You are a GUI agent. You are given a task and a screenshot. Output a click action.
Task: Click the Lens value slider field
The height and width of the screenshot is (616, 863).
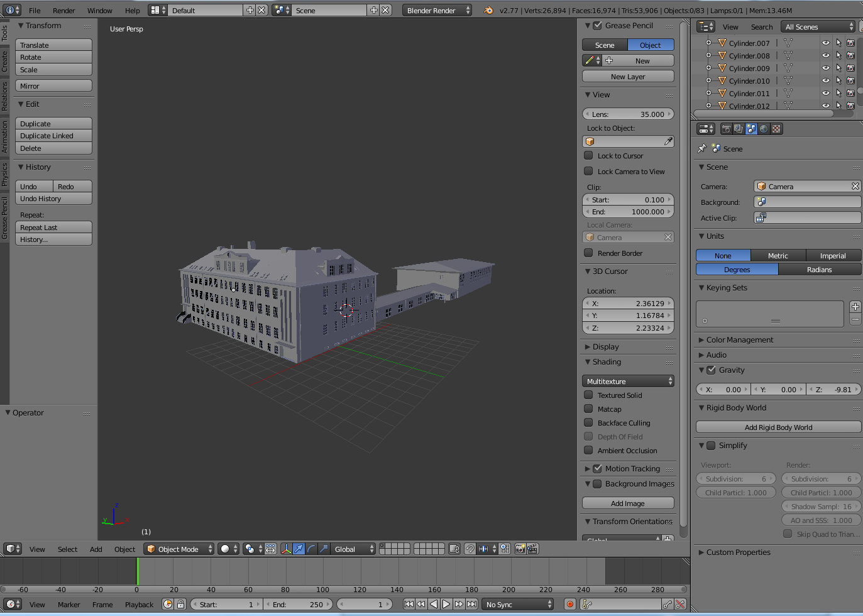[628, 114]
